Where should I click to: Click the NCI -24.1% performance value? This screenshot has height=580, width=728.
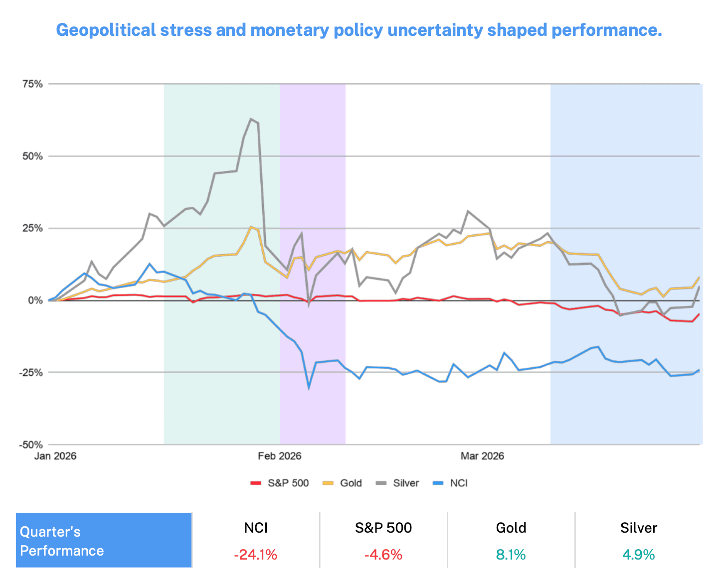pos(256,555)
